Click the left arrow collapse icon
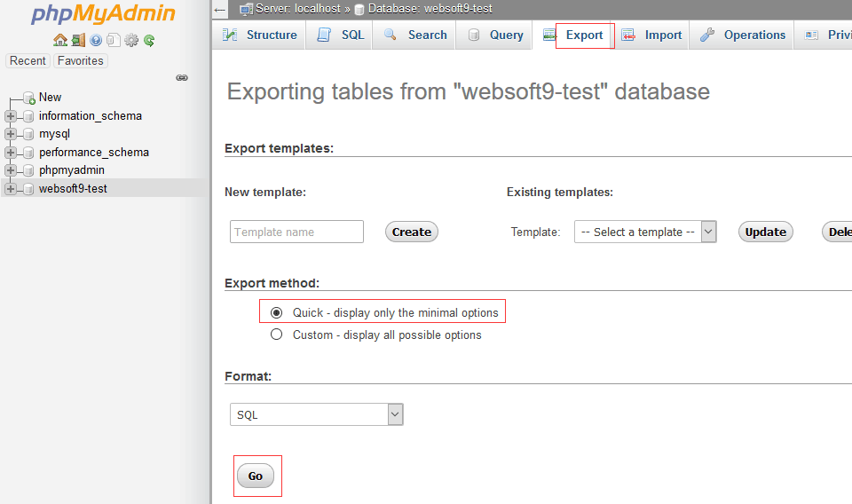 click(x=220, y=9)
